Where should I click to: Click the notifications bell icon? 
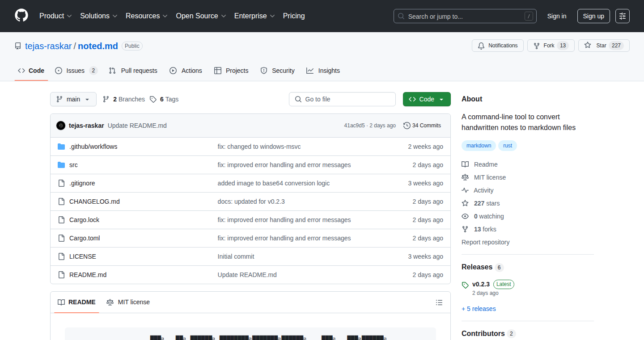point(481,46)
